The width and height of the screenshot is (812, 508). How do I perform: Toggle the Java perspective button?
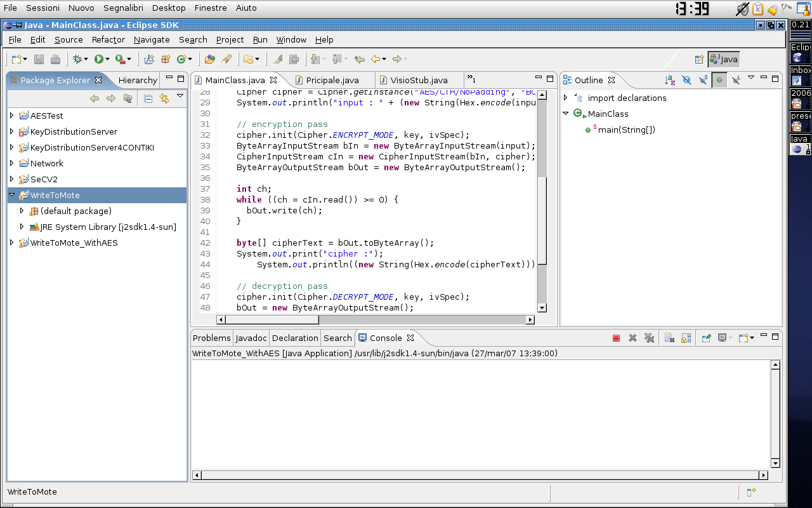(x=724, y=59)
